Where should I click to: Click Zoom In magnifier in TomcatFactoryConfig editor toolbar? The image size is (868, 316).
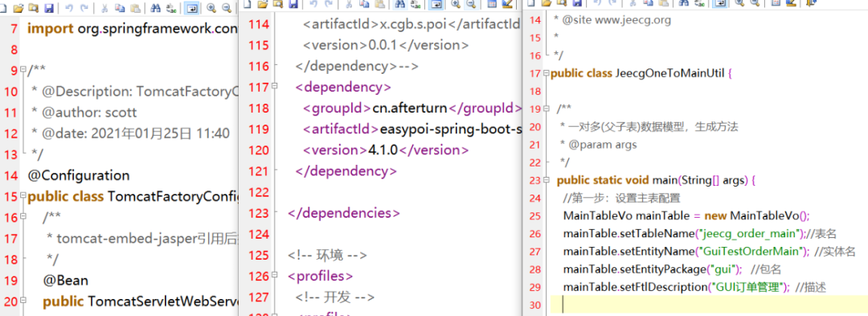coord(211,8)
